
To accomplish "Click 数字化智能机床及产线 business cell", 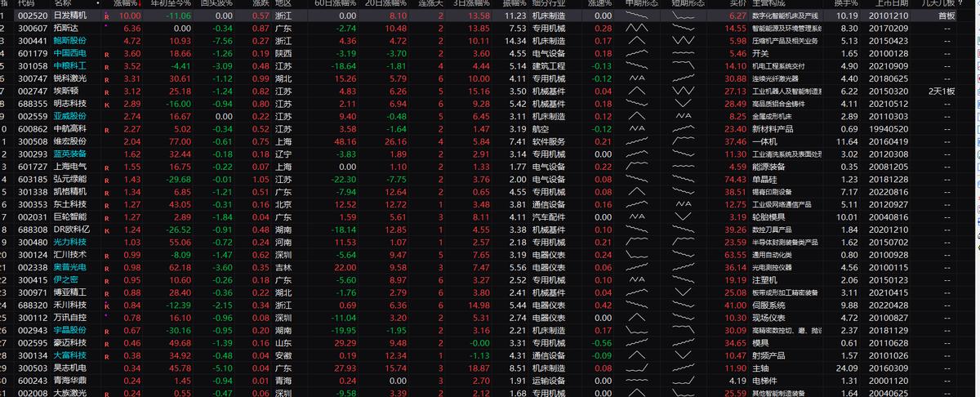I will (x=786, y=16).
